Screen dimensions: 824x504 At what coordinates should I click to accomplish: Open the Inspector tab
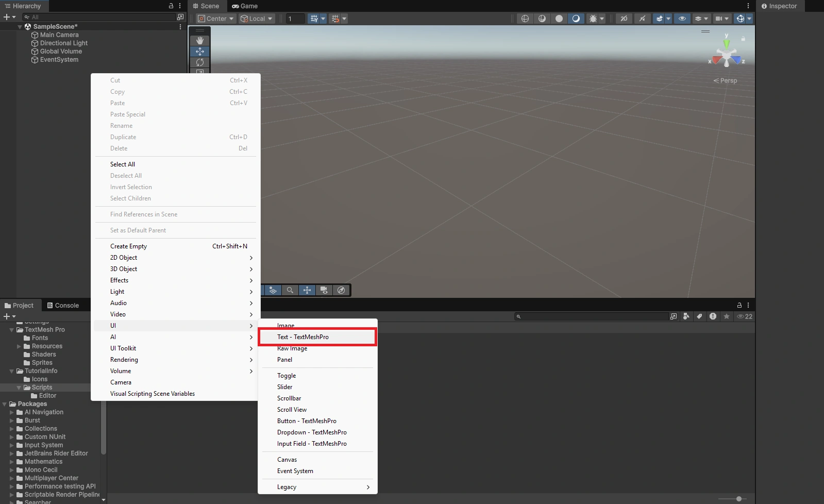pyautogui.click(x=779, y=6)
